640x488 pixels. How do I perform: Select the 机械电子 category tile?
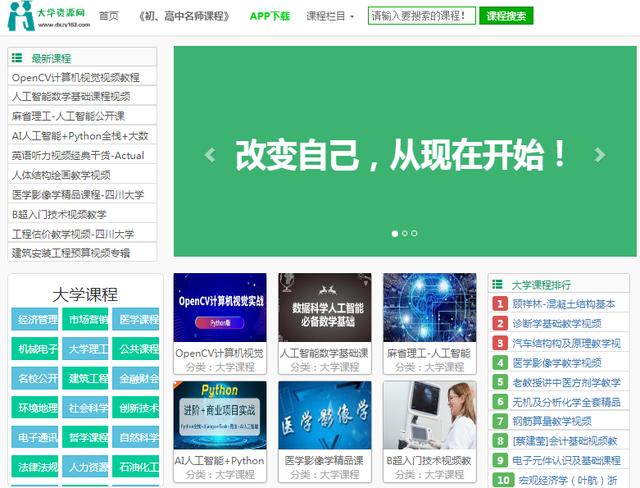click(x=35, y=348)
